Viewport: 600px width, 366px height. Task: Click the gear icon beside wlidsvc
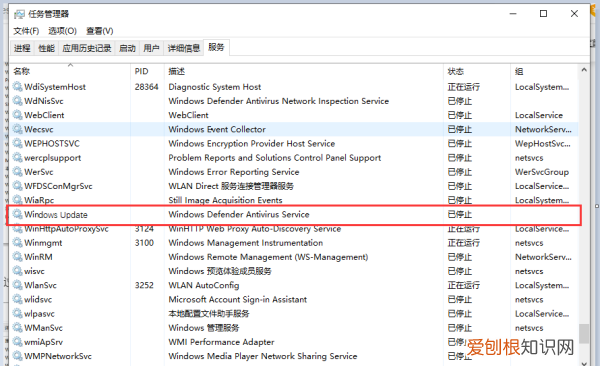click(18, 299)
